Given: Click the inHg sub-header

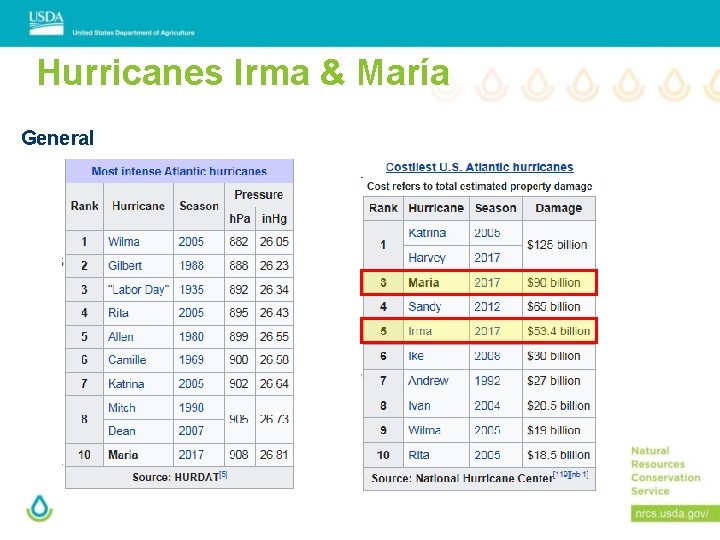Looking at the screenshot, I should click(x=274, y=219).
